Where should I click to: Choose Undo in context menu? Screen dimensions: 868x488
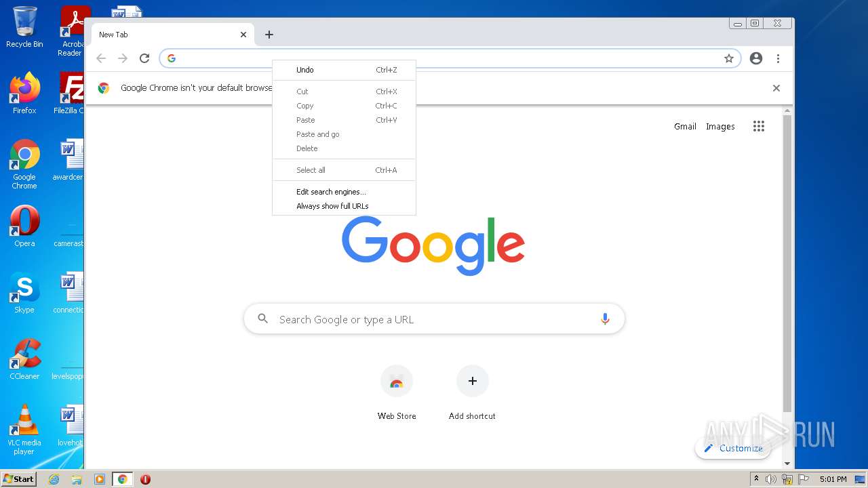[x=344, y=70]
